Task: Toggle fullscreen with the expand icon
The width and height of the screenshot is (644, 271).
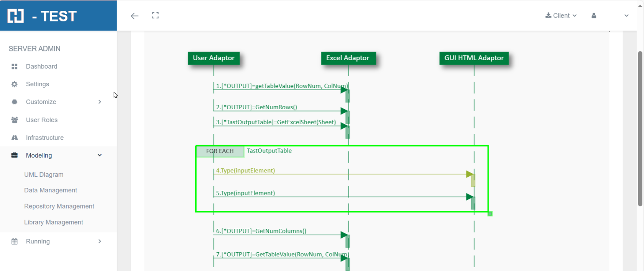Action: pyautogui.click(x=155, y=16)
